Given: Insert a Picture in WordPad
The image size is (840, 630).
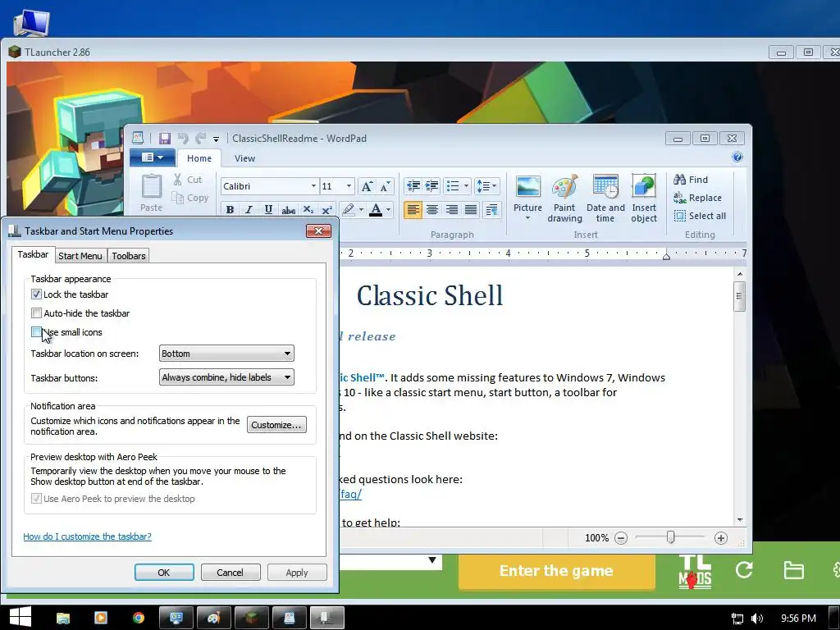Looking at the screenshot, I should 527,192.
